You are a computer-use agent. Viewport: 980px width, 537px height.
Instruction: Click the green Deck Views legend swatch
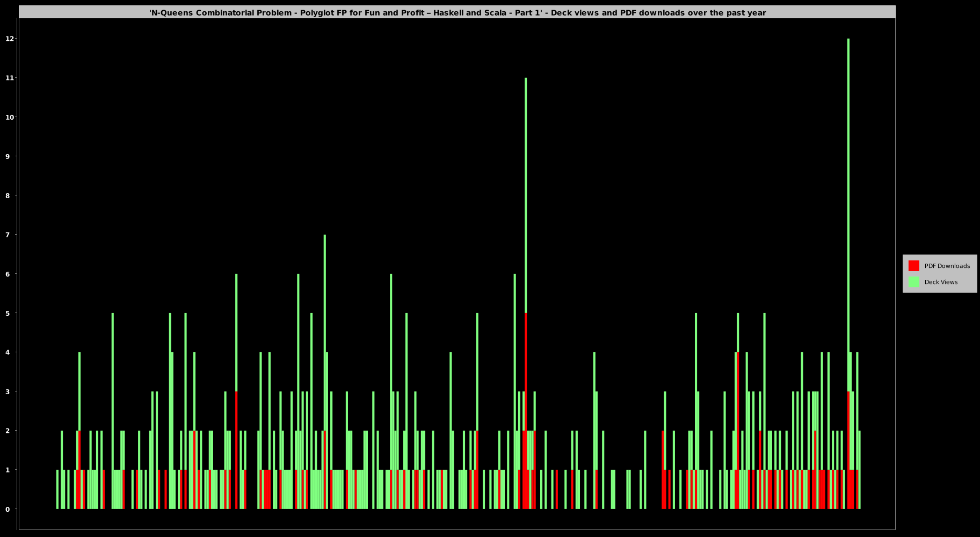[x=913, y=282]
